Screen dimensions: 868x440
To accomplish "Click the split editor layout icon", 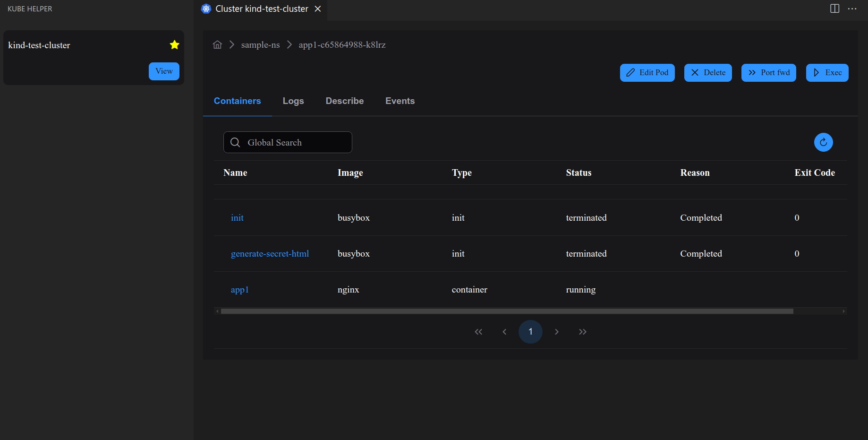I will coord(834,9).
